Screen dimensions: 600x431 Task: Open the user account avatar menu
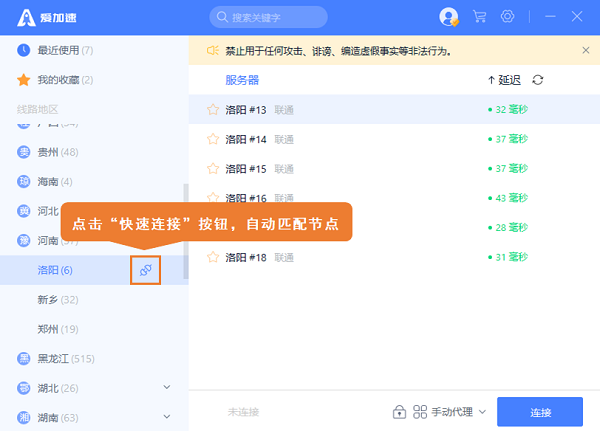tap(449, 17)
